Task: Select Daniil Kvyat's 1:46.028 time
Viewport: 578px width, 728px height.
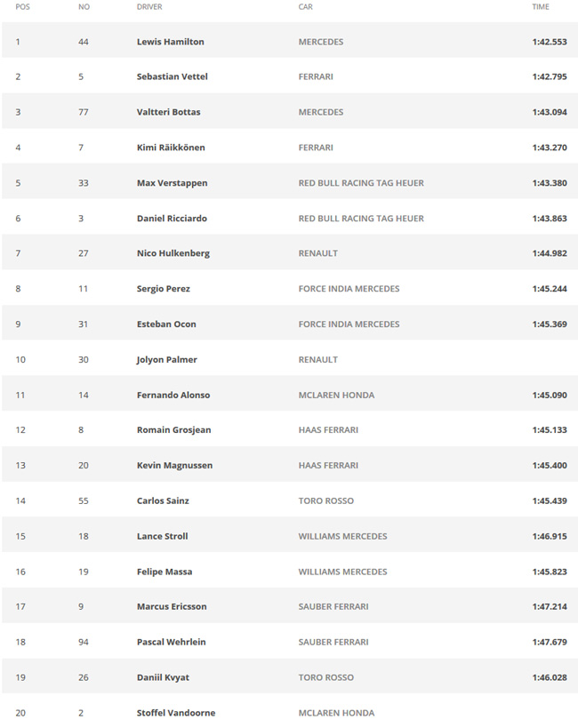Action: click(550, 678)
